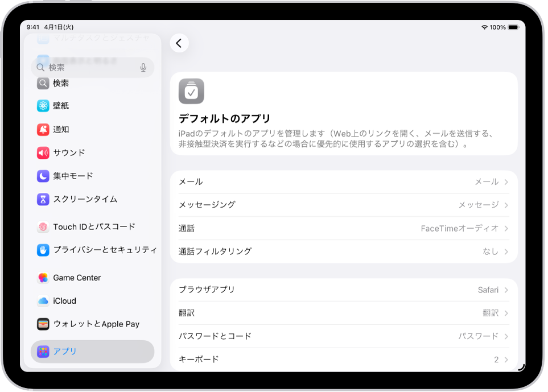The width and height of the screenshot is (548, 392).
Task: Open the スクリーンタイム hourglass icon
Action: [44, 199]
